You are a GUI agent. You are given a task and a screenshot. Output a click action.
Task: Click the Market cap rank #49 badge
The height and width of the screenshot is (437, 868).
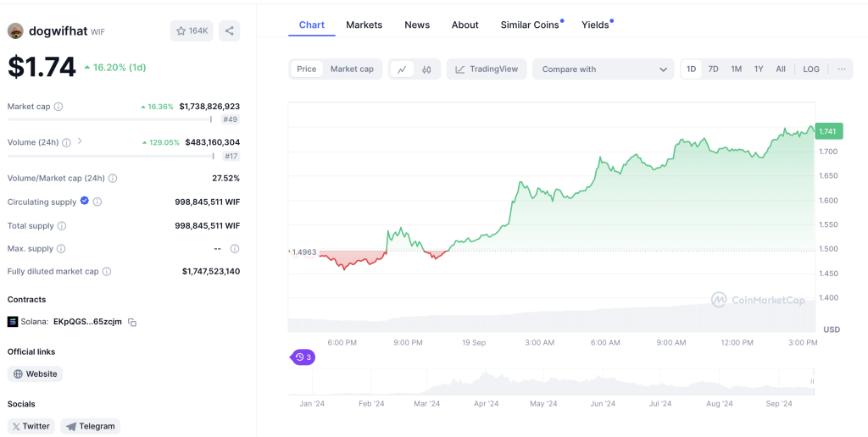(231, 119)
